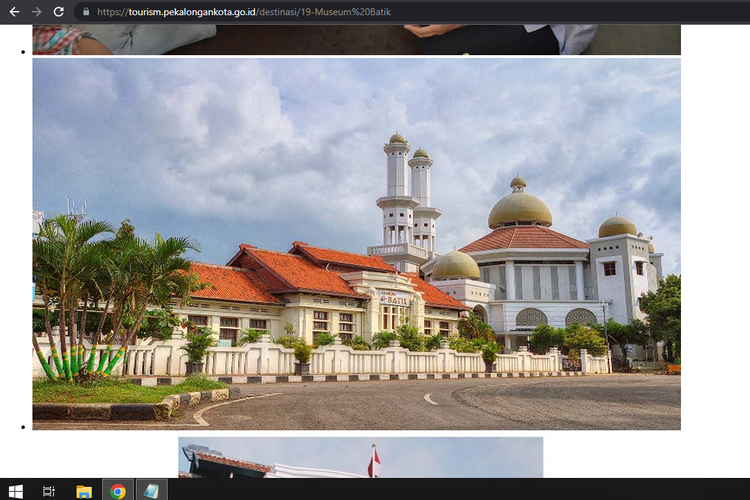
Task: Switch to Chrome in the taskbar
Action: coord(118,491)
